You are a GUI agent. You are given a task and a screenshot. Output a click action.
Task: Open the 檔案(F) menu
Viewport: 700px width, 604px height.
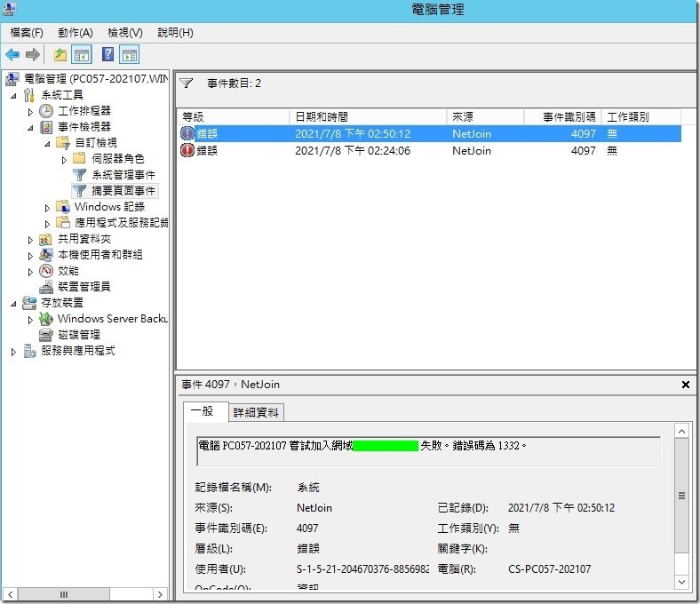point(27,33)
